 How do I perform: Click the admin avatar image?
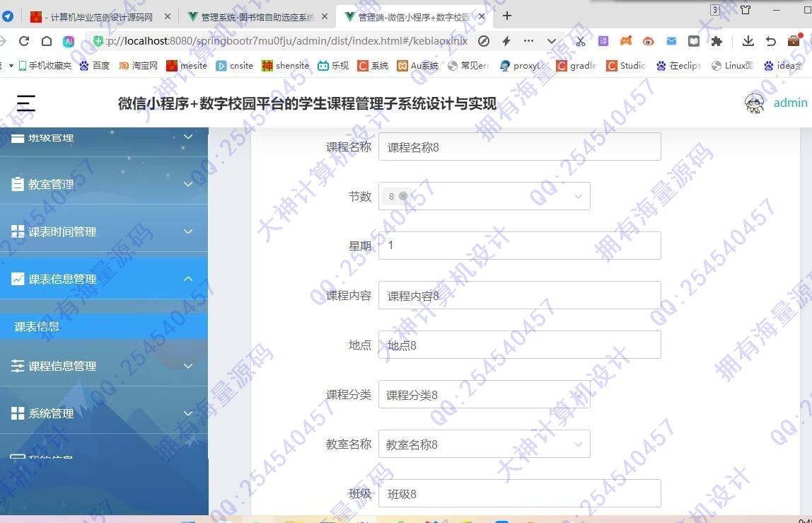pyautogui.click(x=754, y=103)
